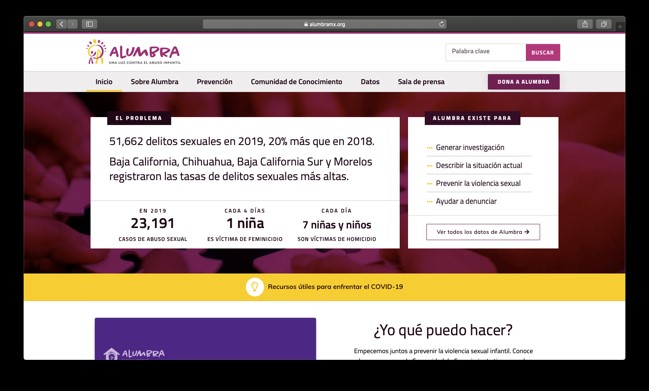
Task: Go to the Datos navigation item
Action: 370,82
